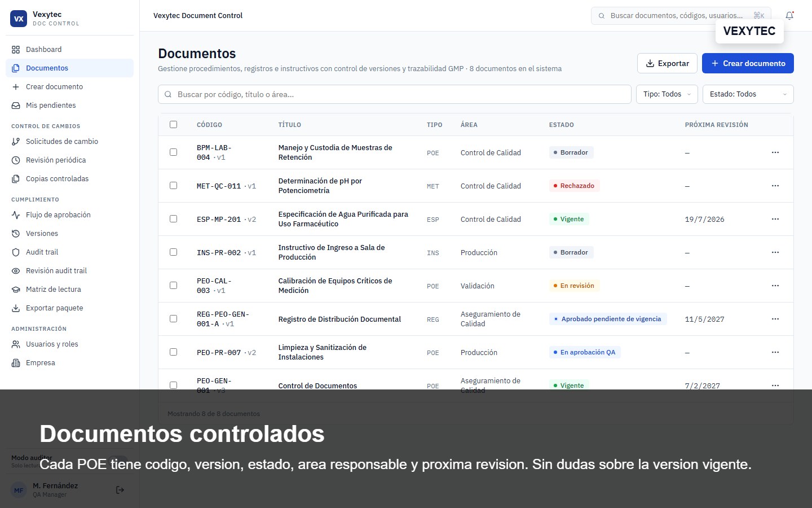Image resolution: width=812 pixels, height=508 pixels.
Task: Open document Registro de Distribución Documental
Action: click(x=339, y=319)
